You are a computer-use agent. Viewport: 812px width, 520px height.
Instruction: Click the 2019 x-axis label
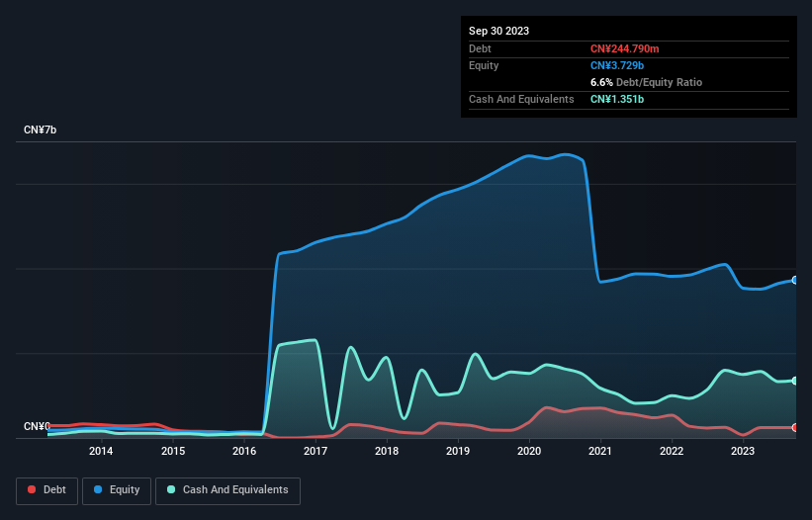[x=458, y=451]
